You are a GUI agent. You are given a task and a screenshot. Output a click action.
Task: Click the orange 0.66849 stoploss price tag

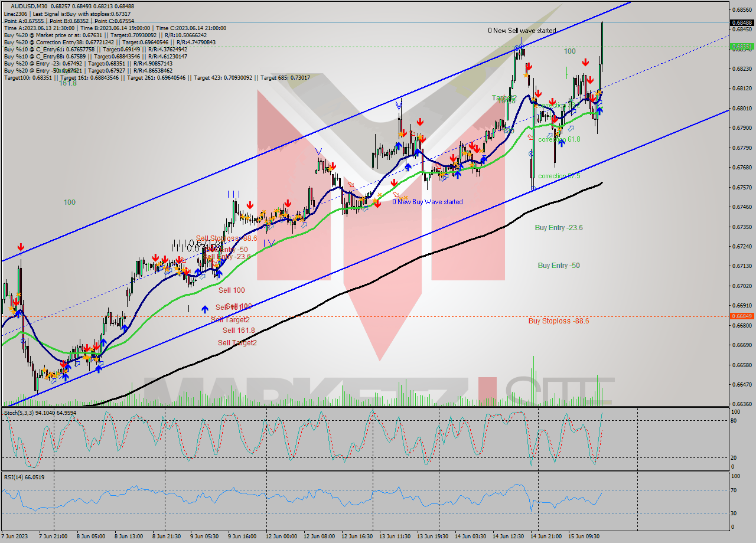click(741, 316)
